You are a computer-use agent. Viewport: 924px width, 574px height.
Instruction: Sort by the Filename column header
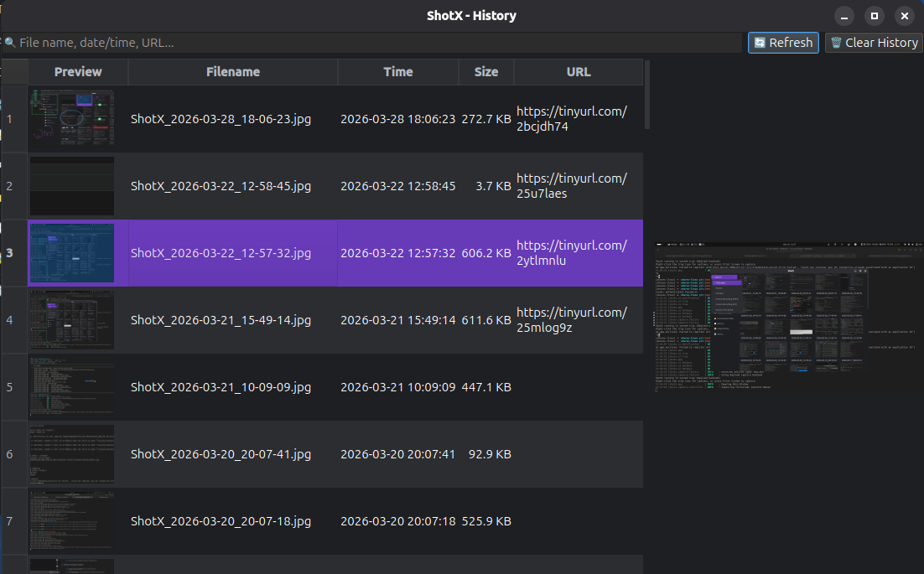233,72
